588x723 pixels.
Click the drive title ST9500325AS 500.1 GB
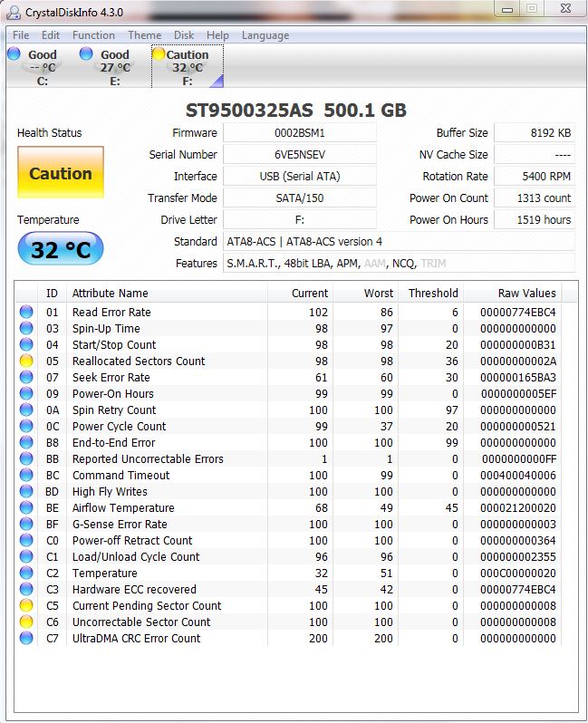click(x=296, y=111)
